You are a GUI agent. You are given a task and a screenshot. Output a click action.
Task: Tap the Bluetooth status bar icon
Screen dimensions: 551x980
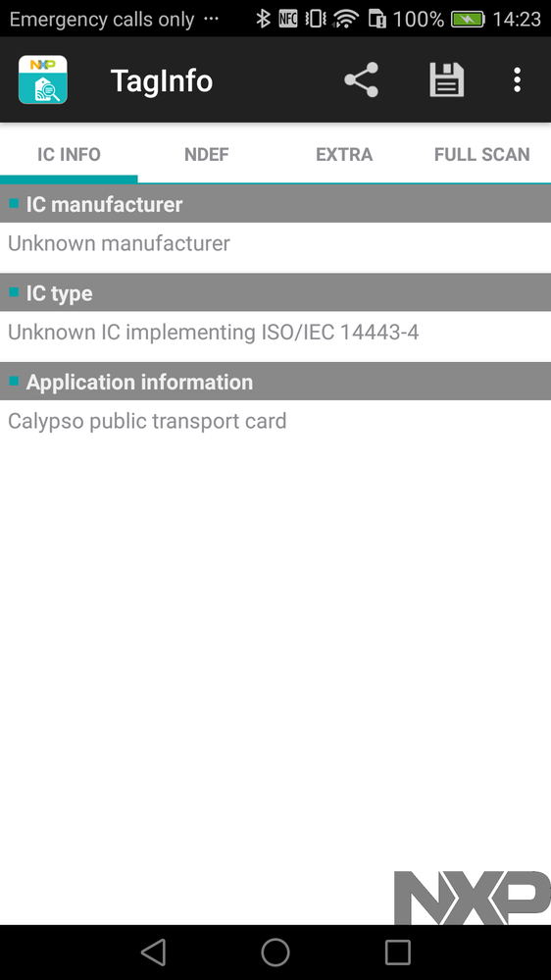click(x=263, y=19)
